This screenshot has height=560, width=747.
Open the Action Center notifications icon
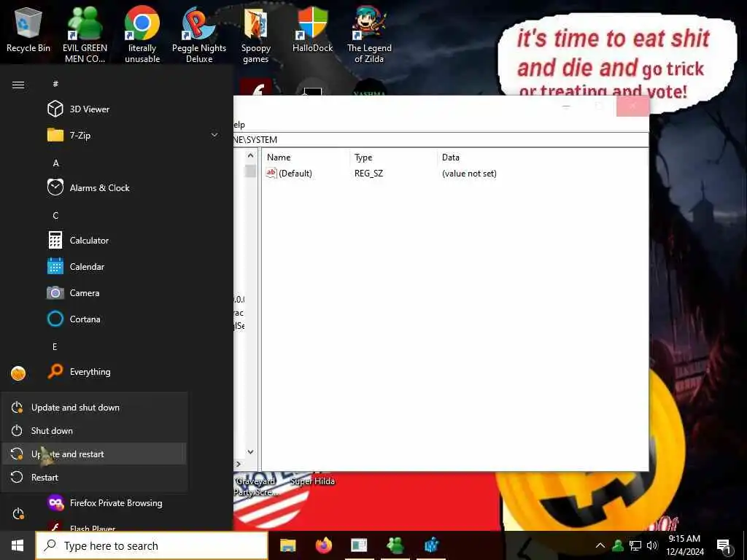724,545
